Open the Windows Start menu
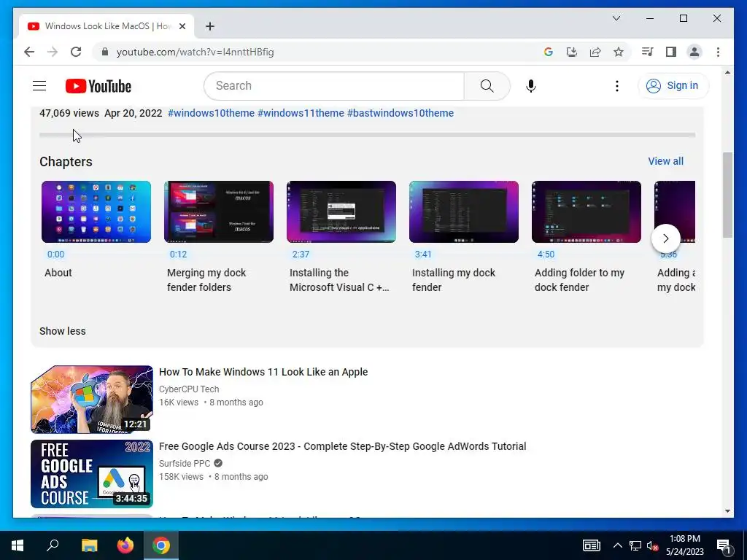747x560 pixels. tap(18, 545)
